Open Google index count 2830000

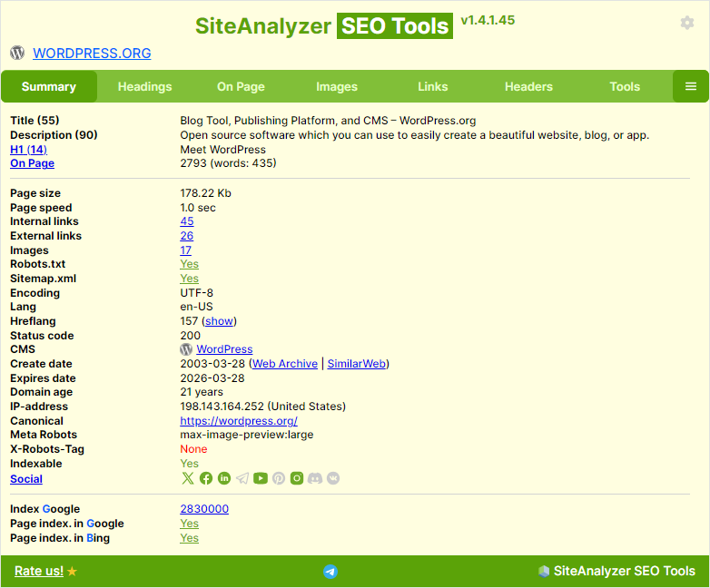tap(204, 509)
